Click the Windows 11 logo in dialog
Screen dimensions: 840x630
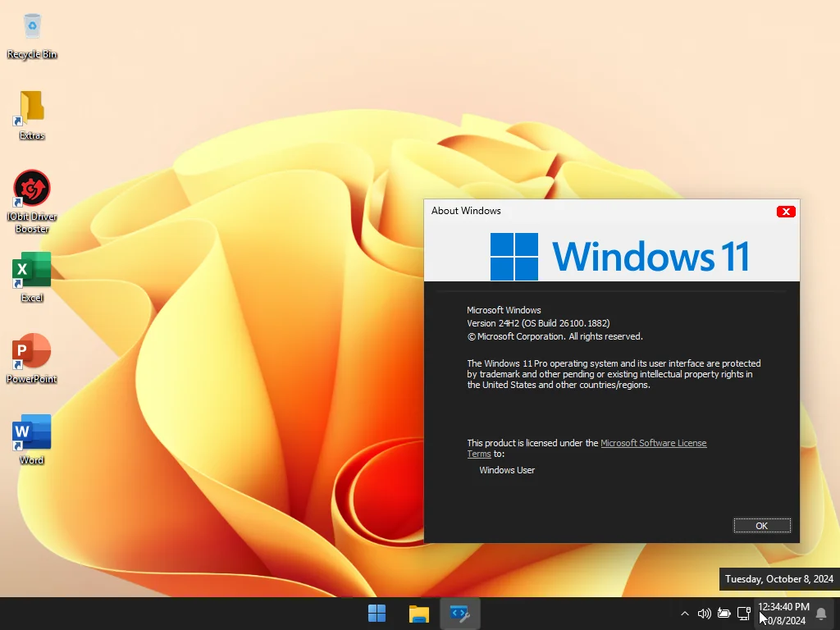tap(620, 256)
